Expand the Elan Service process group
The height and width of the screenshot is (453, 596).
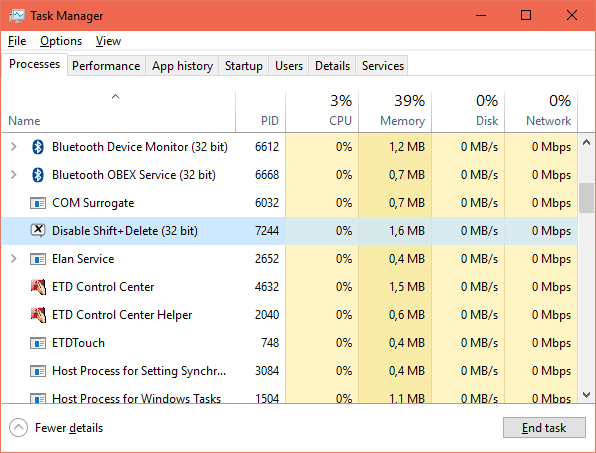14,259
